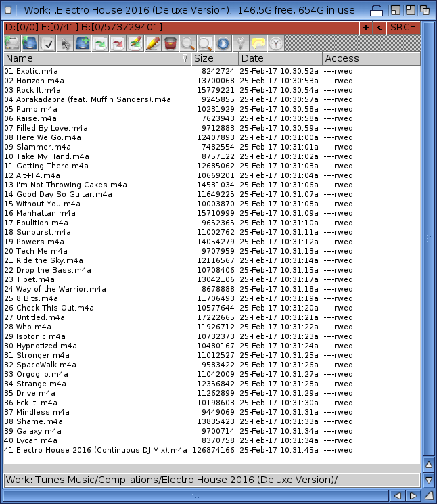Select file 26 Check This Out.m4a
This screenshot has width=437, height=504.
(49, 308)
